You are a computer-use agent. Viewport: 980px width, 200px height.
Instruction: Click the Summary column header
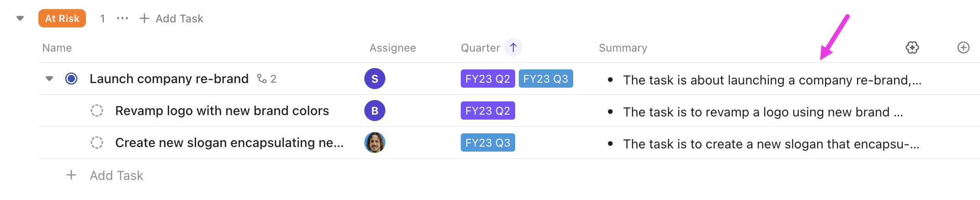[x=623, y=48]
